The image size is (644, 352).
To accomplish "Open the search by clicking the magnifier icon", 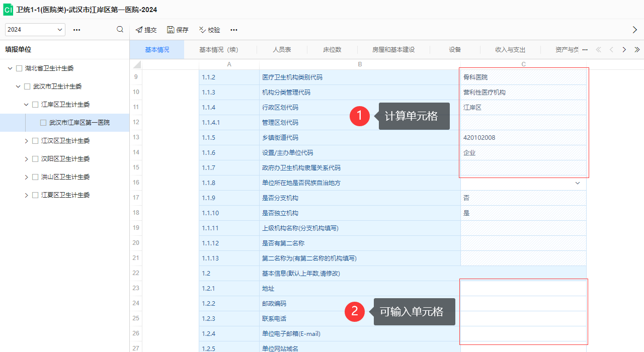I will [120, 29].
